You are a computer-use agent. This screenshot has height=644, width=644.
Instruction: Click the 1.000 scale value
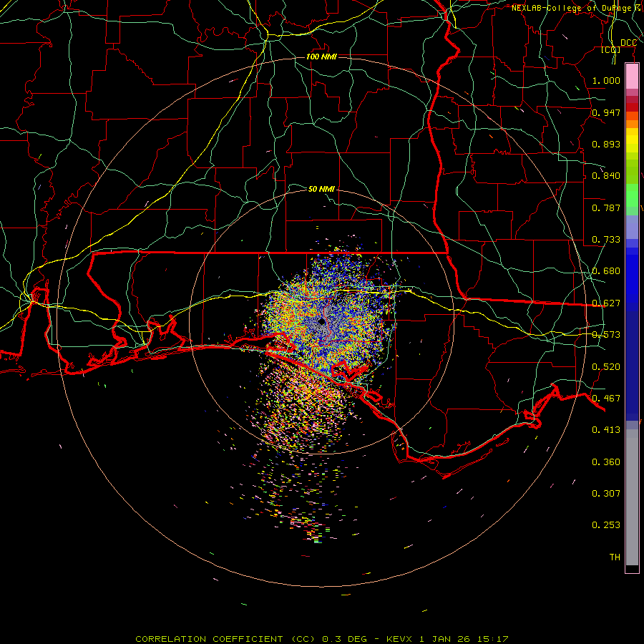tap(606, 80)
